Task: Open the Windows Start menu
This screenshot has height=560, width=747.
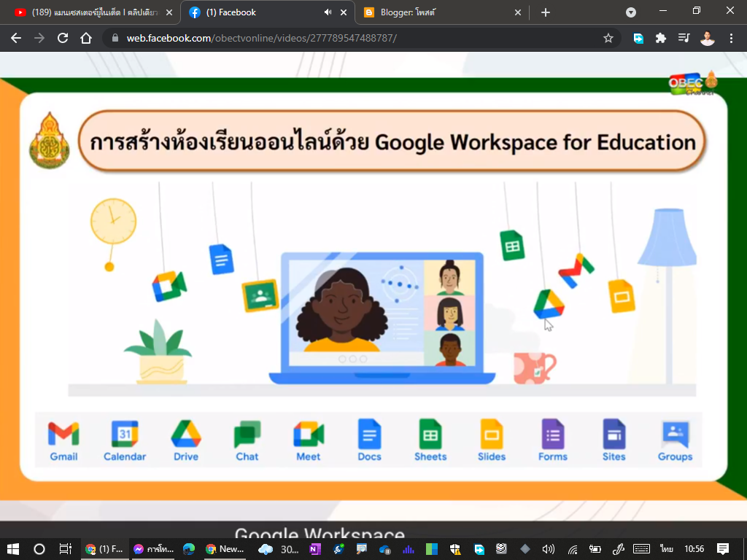Action: coord(13,549)
